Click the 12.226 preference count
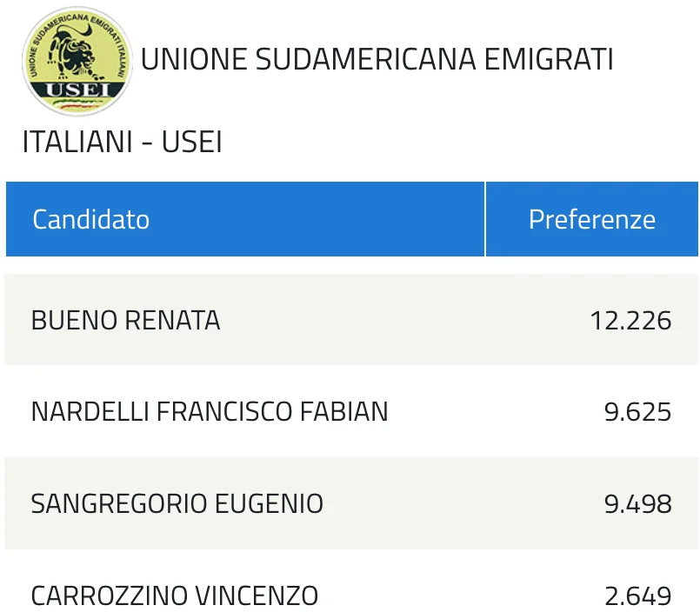Image resolution: width=700 pixels, height=612 pixels. [630, 321]
